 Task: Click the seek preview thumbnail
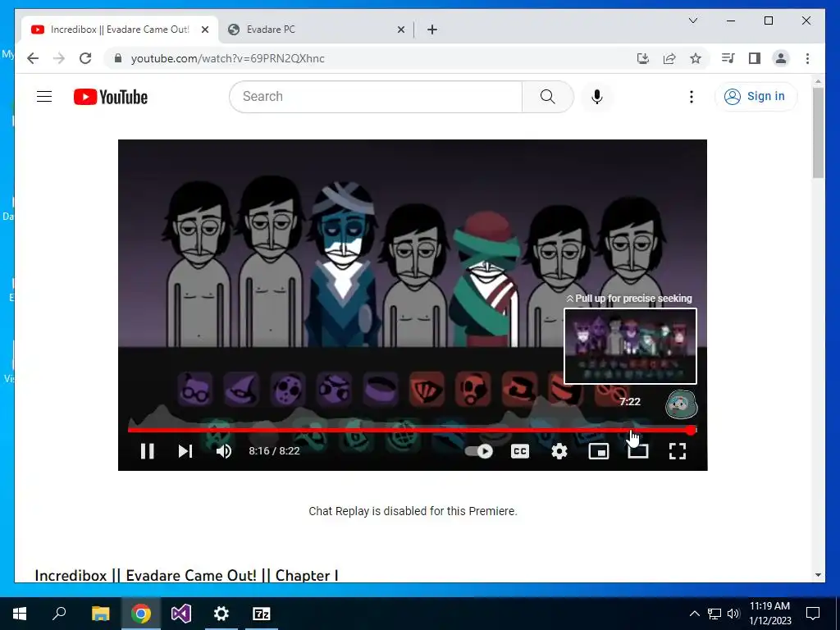point(630,346)
